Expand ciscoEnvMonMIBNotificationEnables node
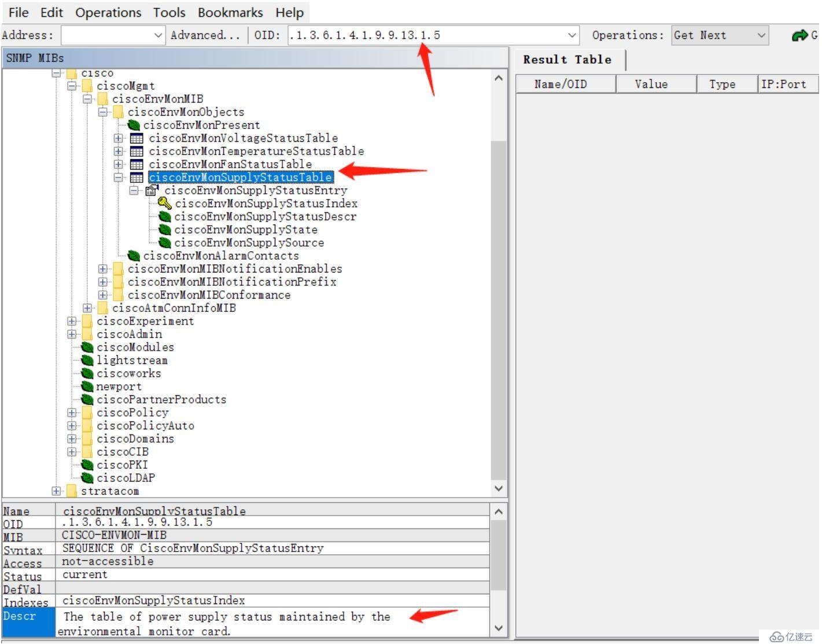 click(103, 268)
